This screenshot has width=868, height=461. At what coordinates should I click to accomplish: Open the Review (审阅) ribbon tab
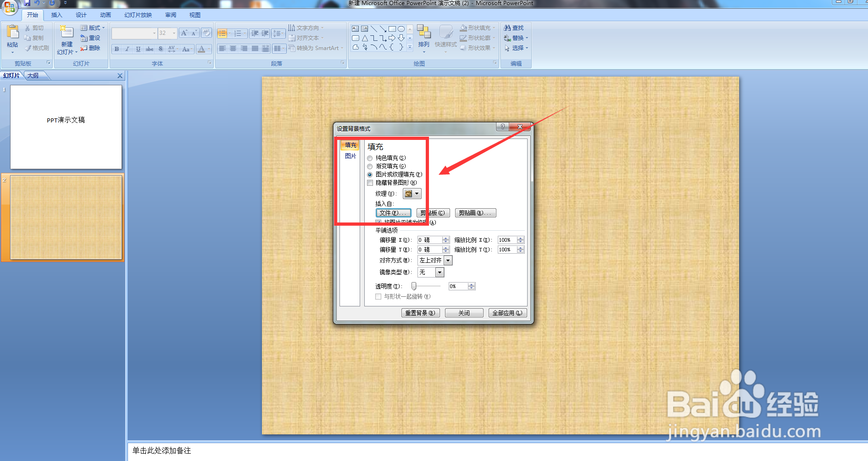tap(171, 15)
